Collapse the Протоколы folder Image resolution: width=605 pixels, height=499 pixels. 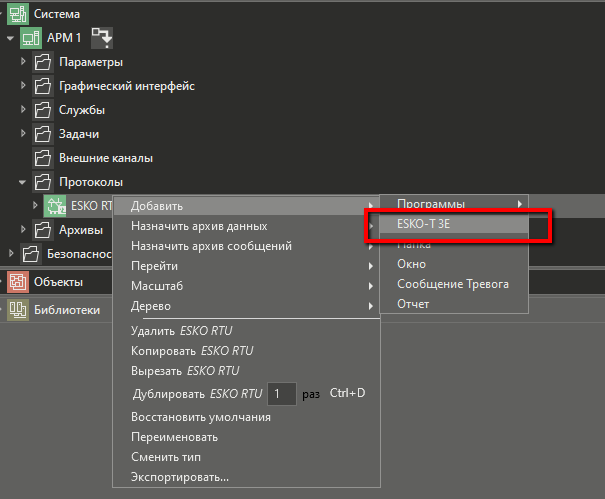[23, 182]
